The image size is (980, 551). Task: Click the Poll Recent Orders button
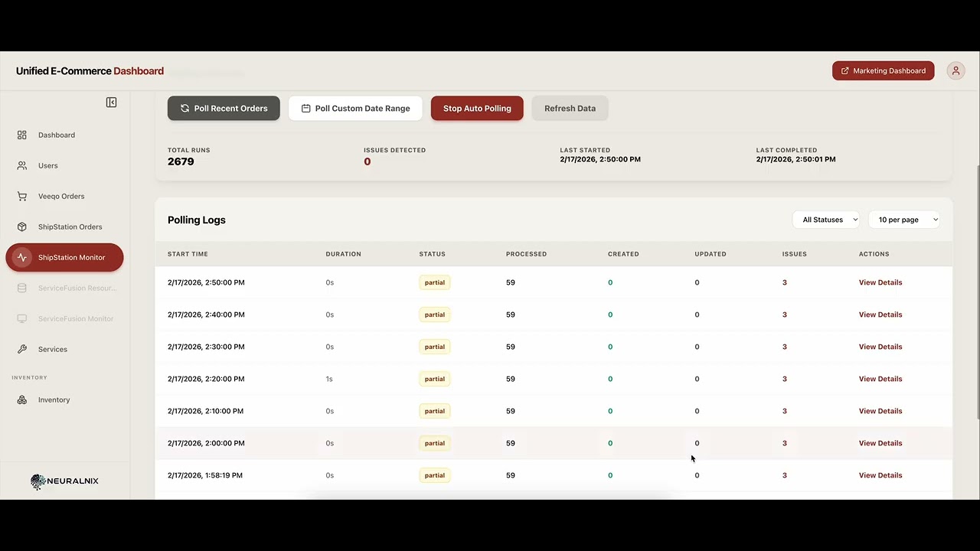(x=224, y=108)
